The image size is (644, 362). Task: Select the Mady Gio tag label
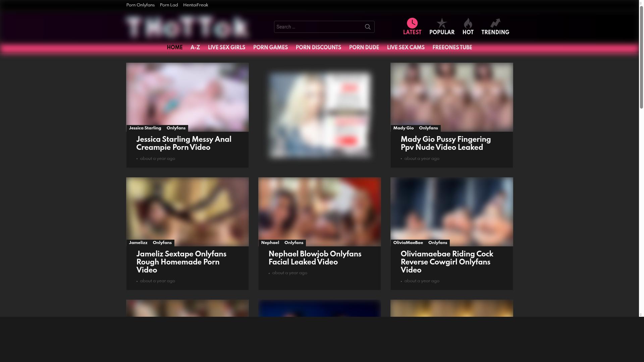tap(403, 128)
